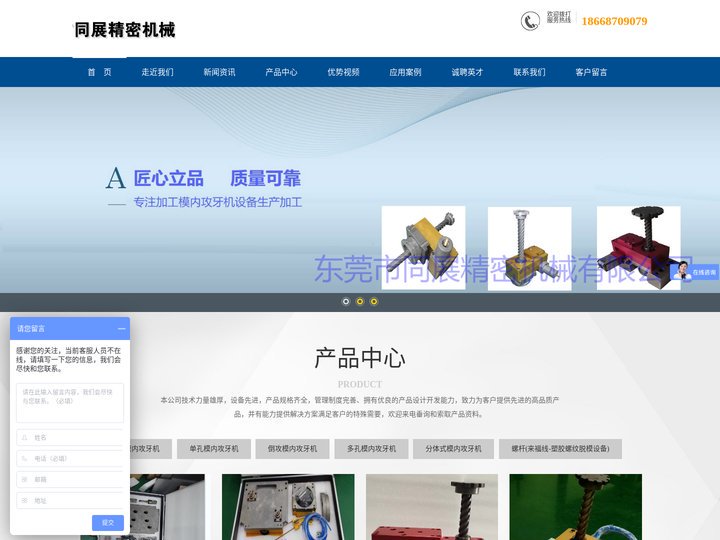Open 客户留言 message page

(591, 72)
